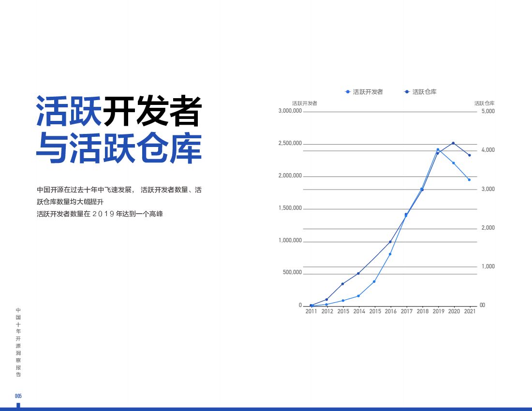Click the 活跃仓库 data point at 2012
This screenshot has width=532, height=411.
pos(327,299)
